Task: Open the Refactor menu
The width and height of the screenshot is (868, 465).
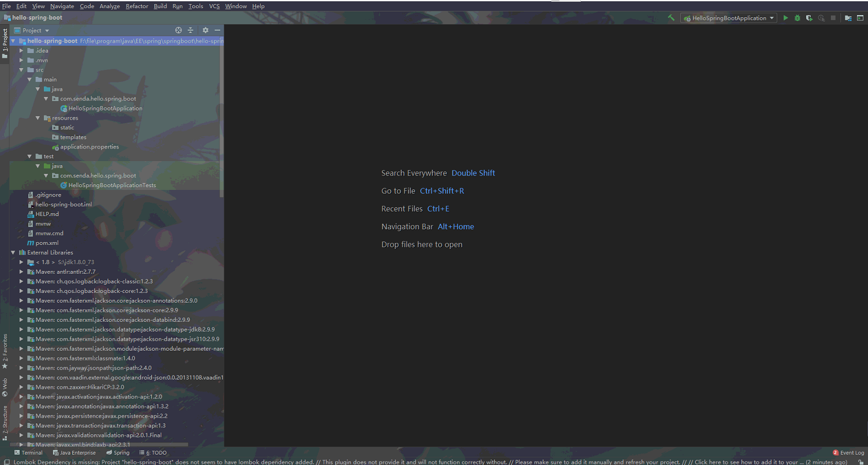Action: pos(136,6)
